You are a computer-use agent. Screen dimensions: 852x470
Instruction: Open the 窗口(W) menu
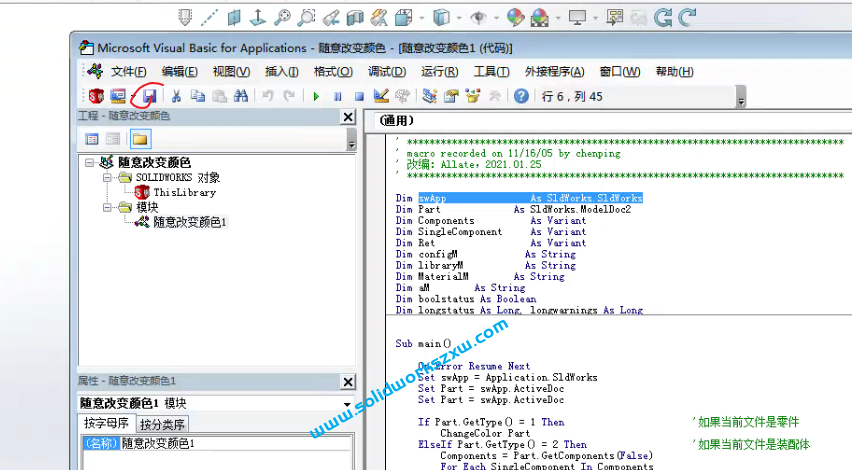click(x=619, y=72)
